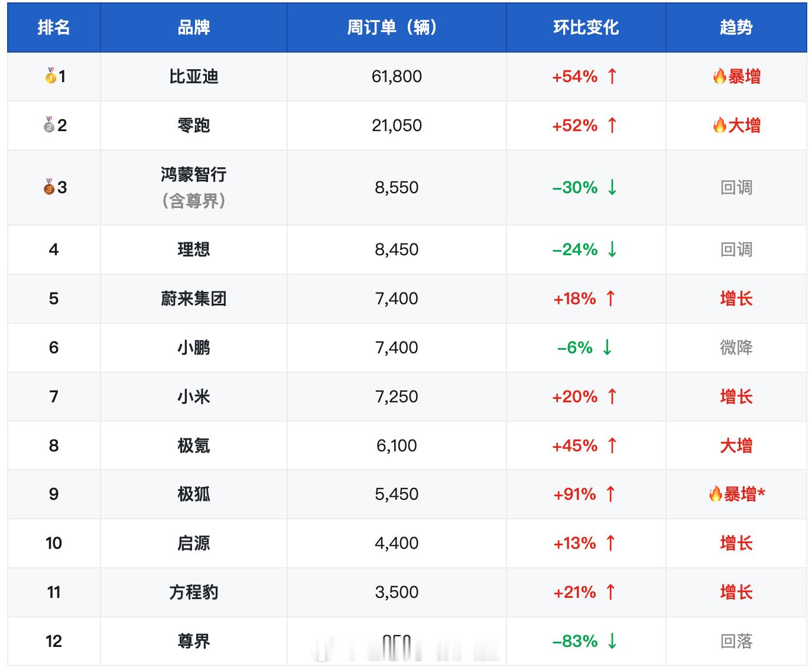Select the 趋势 column header
812x670 pixels.
[736, 27]
